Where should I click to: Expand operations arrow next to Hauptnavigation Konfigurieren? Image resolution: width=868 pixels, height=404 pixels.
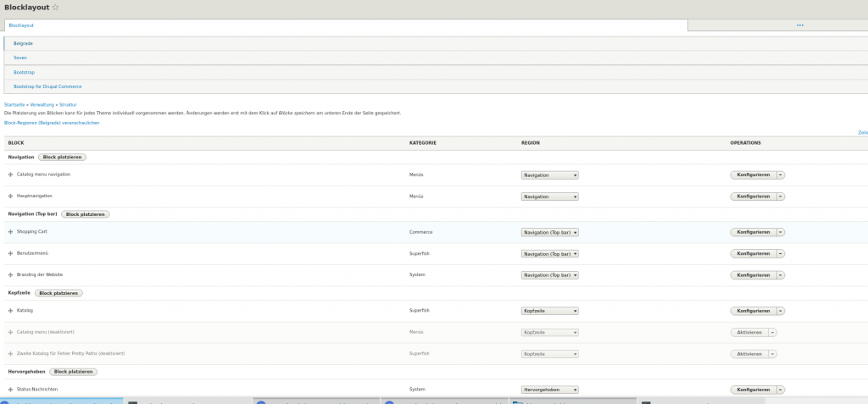781,196
